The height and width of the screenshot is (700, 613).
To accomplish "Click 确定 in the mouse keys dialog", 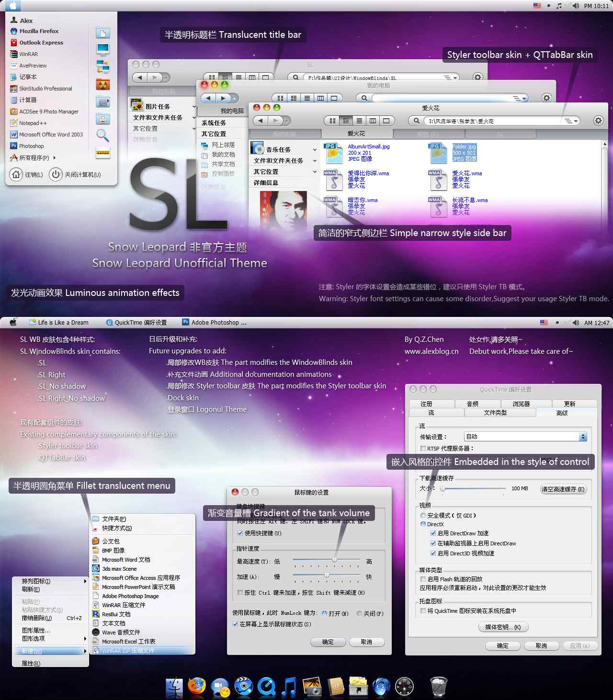I will pos(328,642).
